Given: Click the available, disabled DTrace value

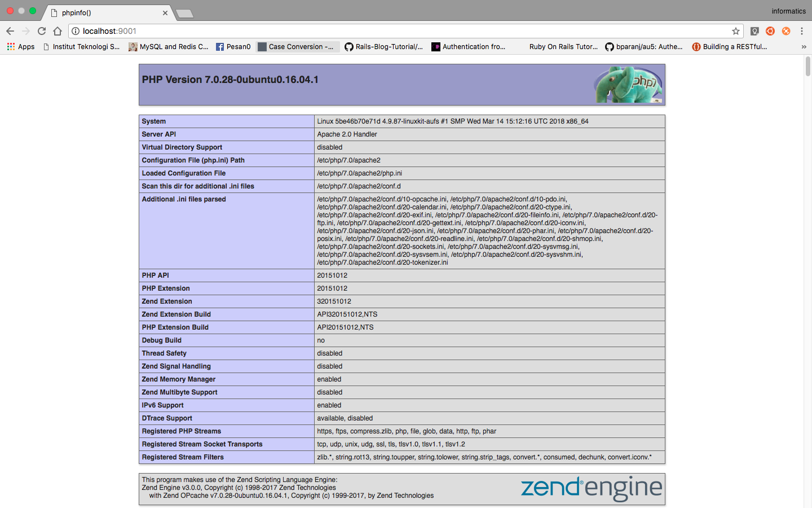Looking at the screenshot, I should coord(345,418).
